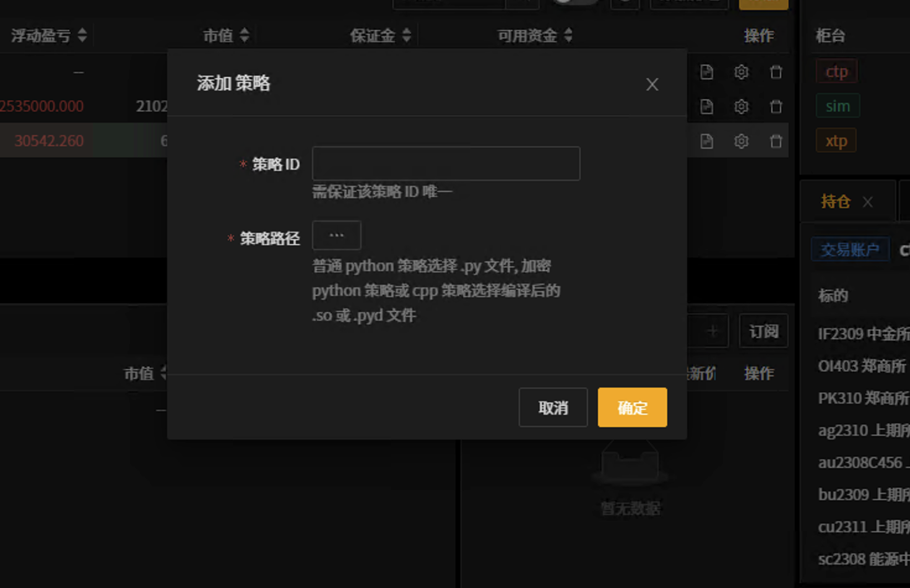Open the file icon in ctp row

[x=706, y=72]
